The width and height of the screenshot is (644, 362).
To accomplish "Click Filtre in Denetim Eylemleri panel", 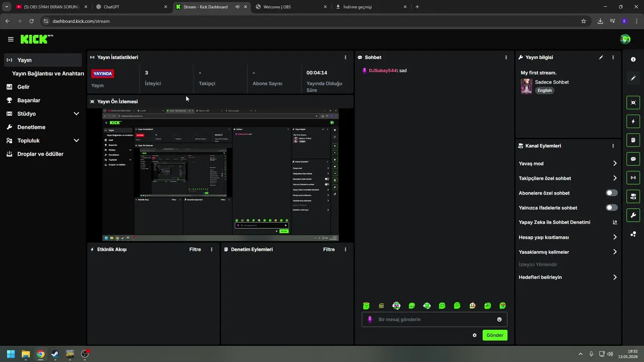I will click(x=329, y=249).
